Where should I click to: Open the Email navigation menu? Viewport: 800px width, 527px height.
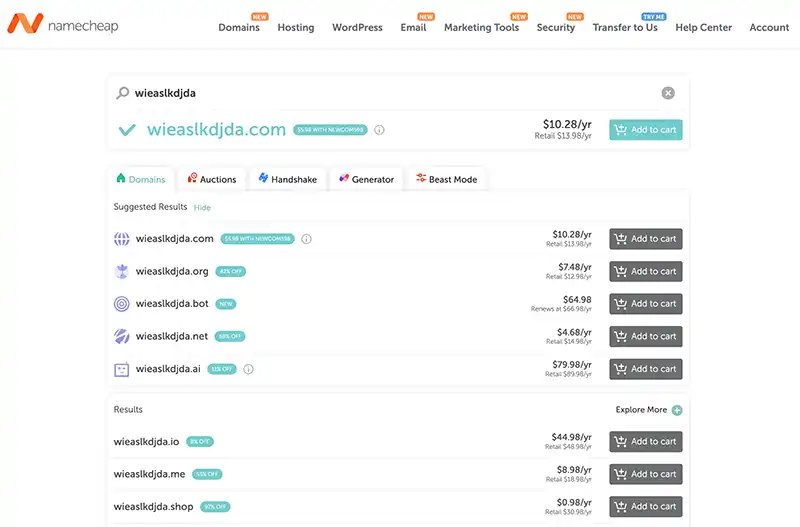[x=413, y=28]
